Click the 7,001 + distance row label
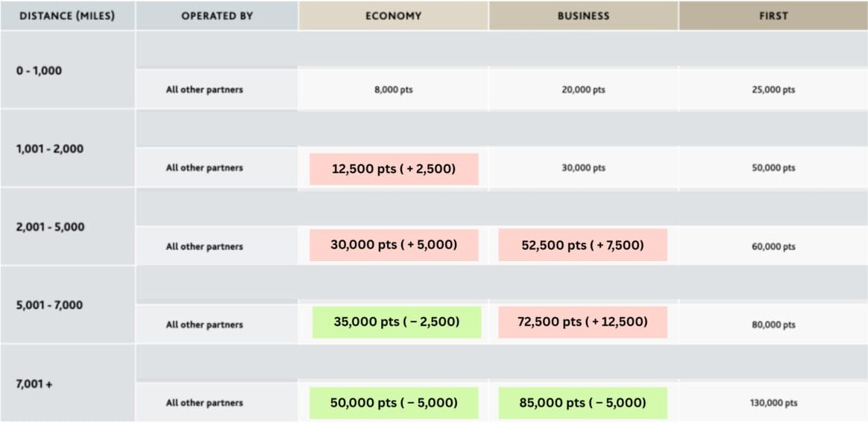The image size is (868, 429). (x=34, y=384)
